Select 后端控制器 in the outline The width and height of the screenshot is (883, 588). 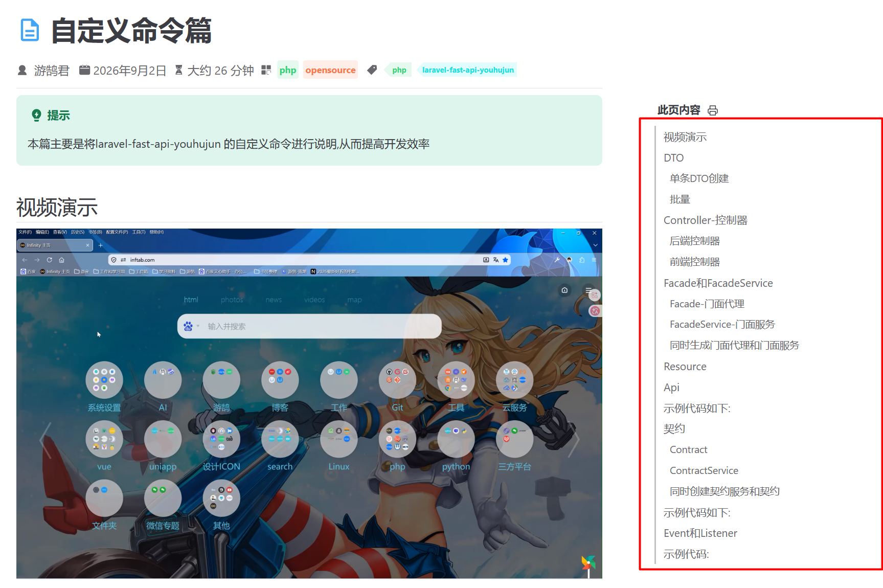[x=695, y=241]
